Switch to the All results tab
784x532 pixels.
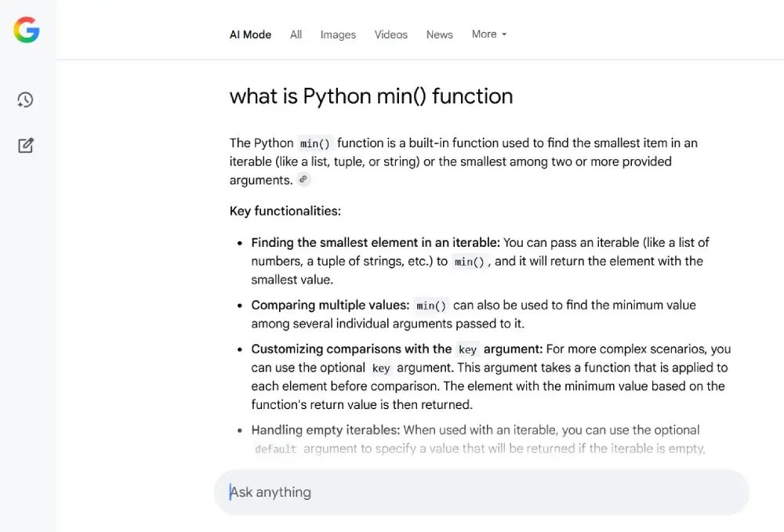coord(296,34)
